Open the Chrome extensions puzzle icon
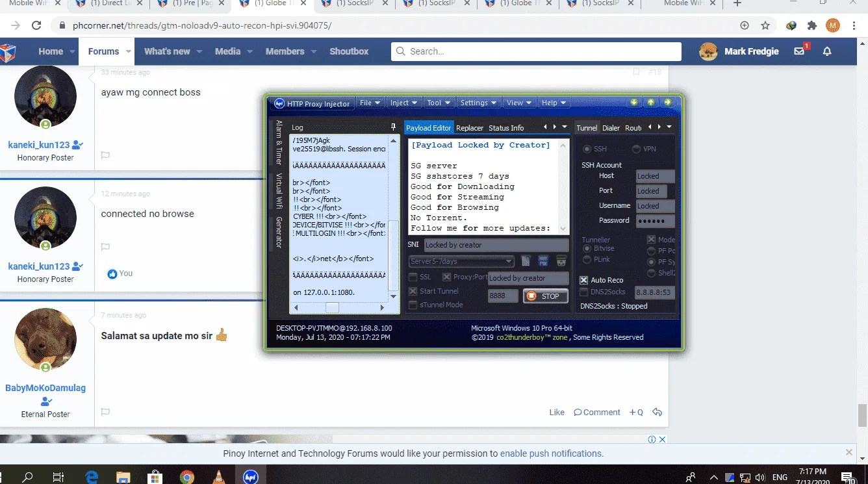 [812, 26]
